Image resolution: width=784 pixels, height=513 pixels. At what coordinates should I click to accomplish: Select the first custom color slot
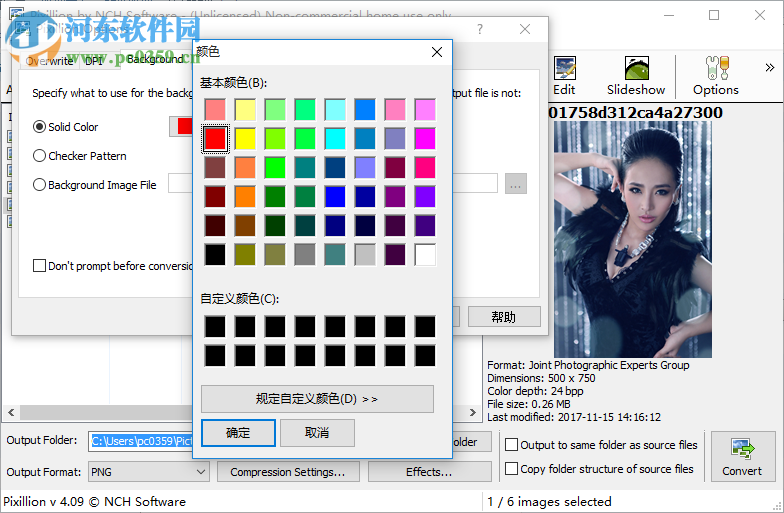click(216, 326)
